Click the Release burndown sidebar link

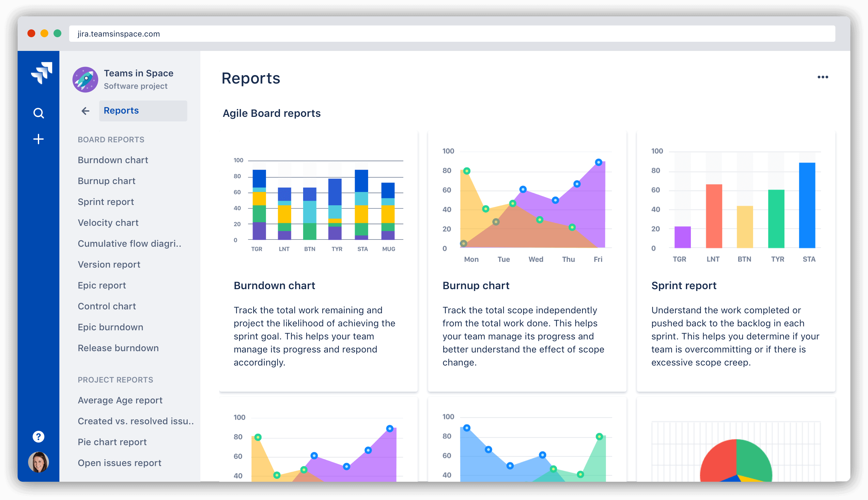pos(117,348)
